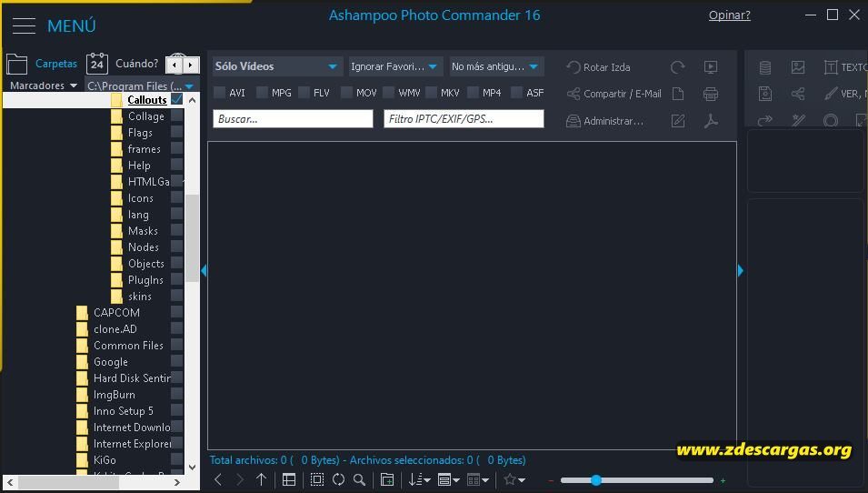Switch to the Carpetas tab

[56, 64]
